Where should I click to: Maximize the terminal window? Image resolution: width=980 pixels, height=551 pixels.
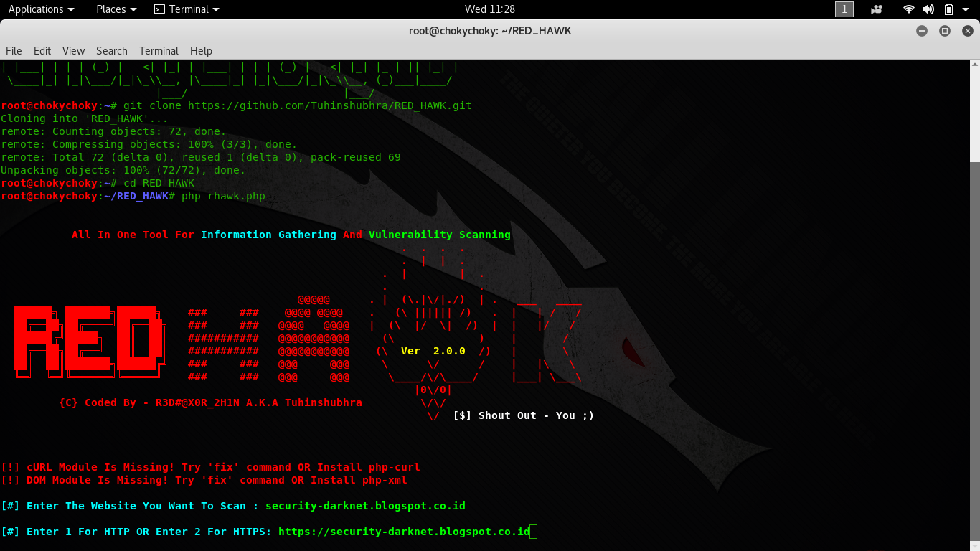pyautogui.click(x=945, y=31)
